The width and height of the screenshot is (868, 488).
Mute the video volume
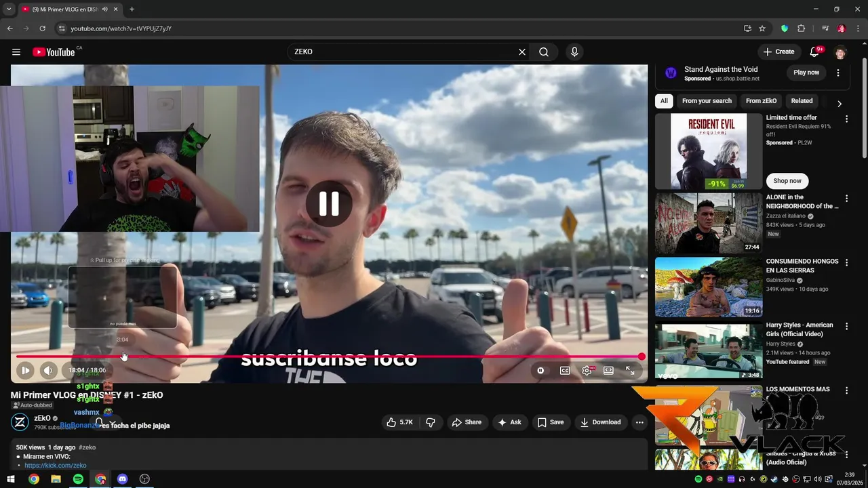pos(47,370)
